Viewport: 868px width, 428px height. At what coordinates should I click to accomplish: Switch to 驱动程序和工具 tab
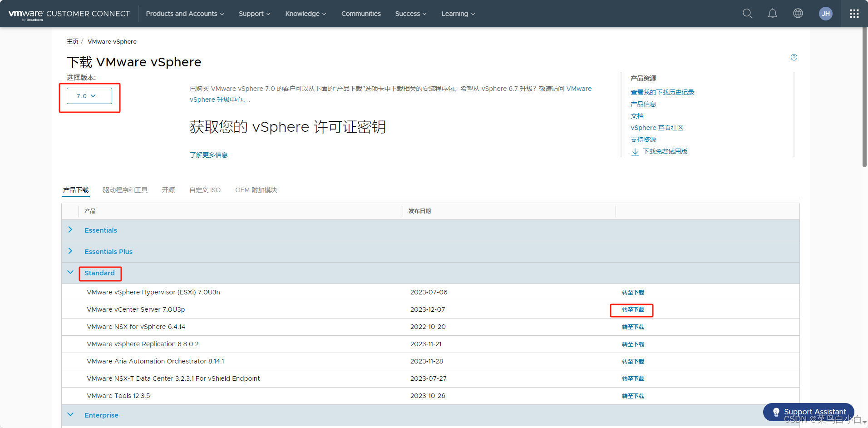point(125,190)
